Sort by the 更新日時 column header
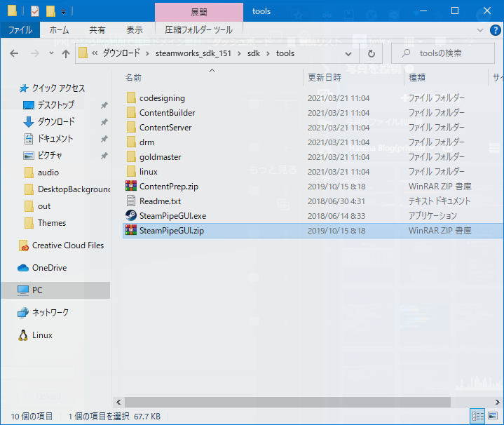Image resolution: width=504 pixels, height=425 pixels. (325, 77)
